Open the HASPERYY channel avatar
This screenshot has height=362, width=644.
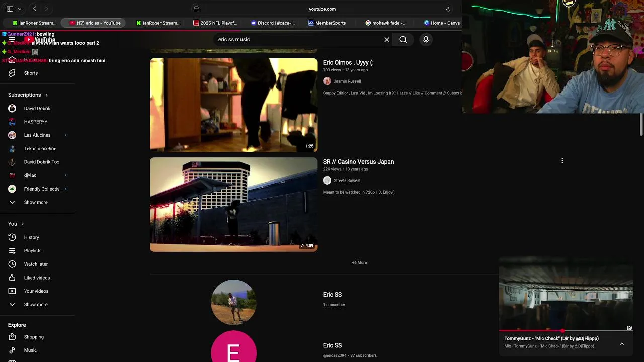click(12, 122)
